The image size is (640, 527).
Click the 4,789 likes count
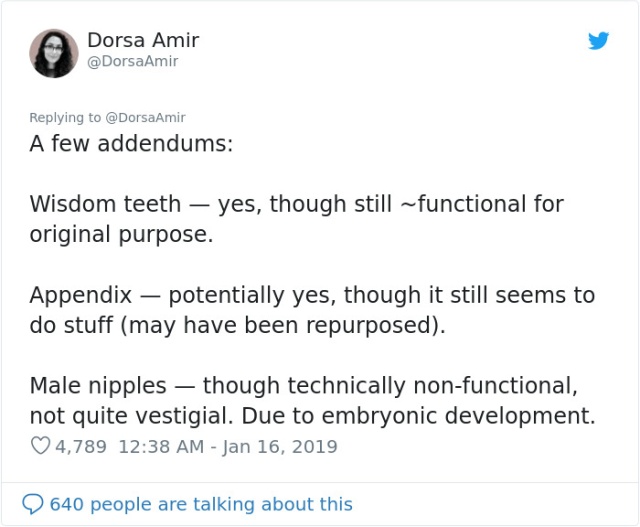[81, 447]
